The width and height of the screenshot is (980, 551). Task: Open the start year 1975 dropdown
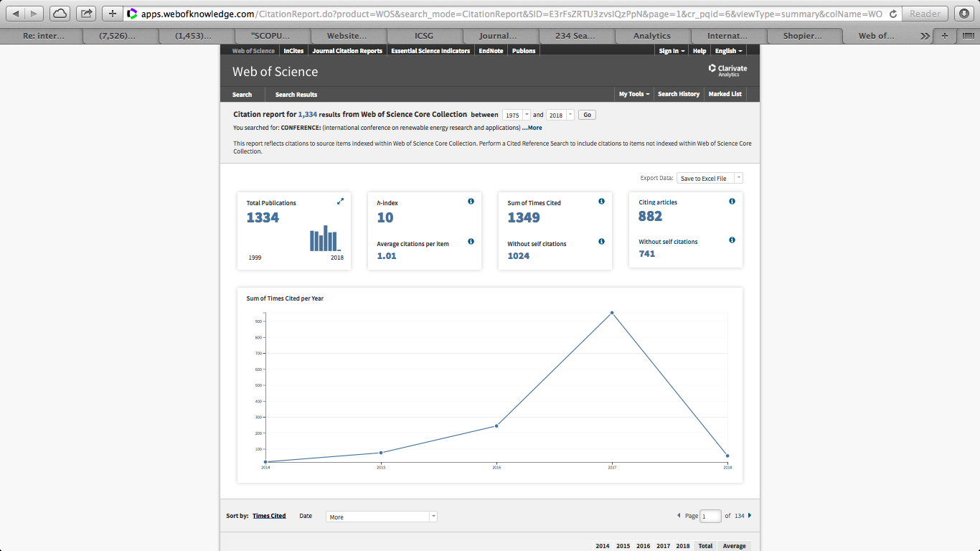516,115
